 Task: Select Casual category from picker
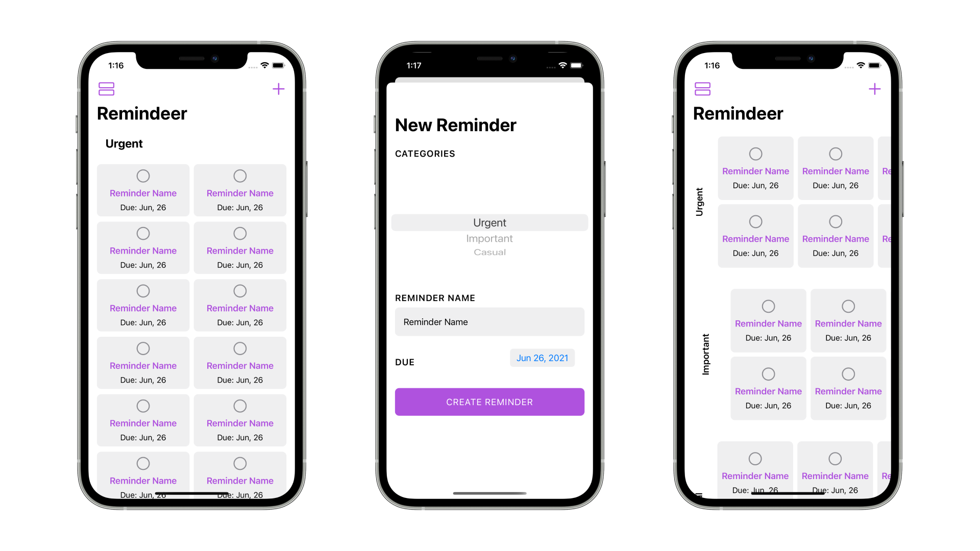pyautogui.click(x=489, y=252)
